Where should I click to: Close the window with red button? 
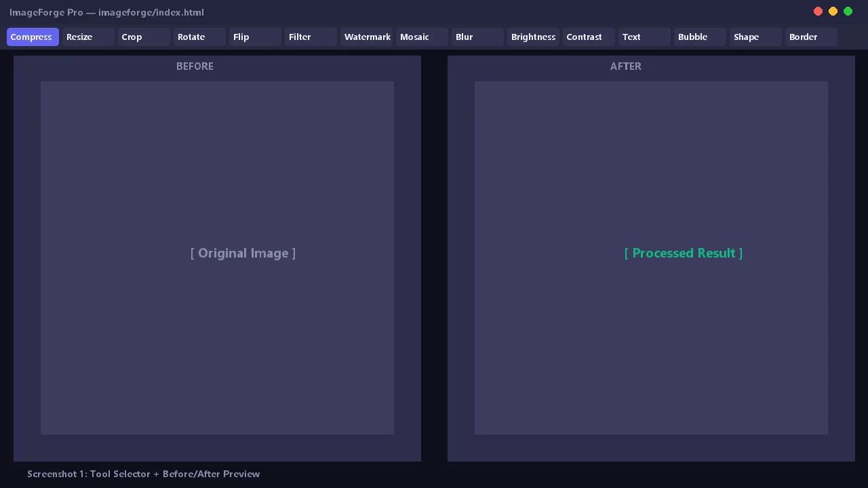click(x=818, y=12)
